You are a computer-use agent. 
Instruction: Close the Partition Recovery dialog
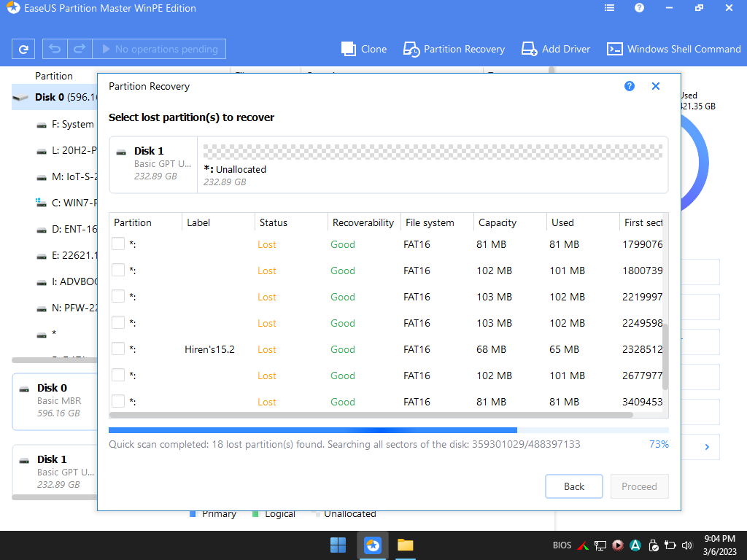(656, 86)
